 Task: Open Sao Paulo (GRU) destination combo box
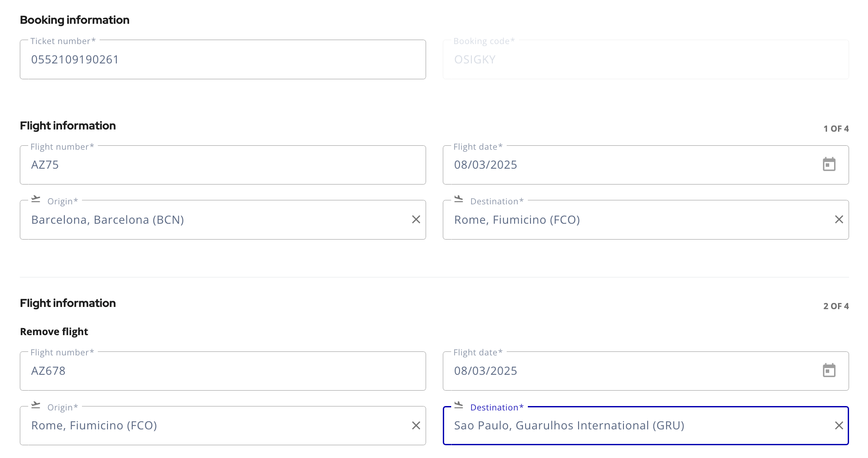click(639, 425)
